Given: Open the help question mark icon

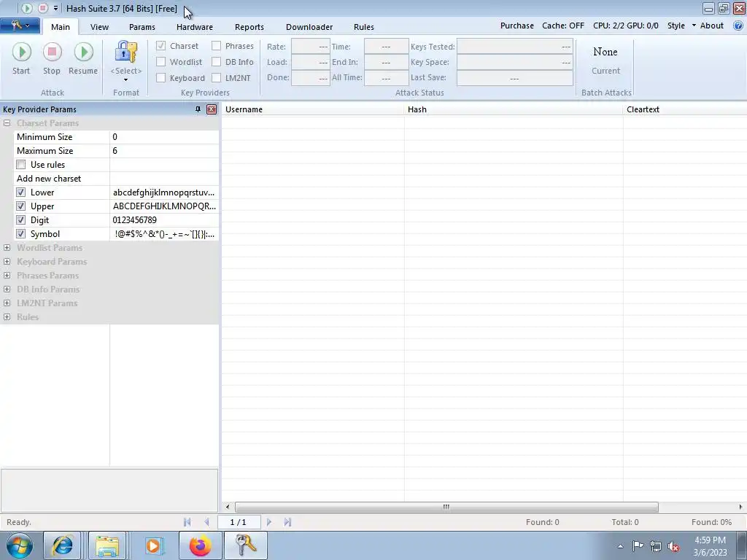Looking at the screenshot, I should [738, 26].
